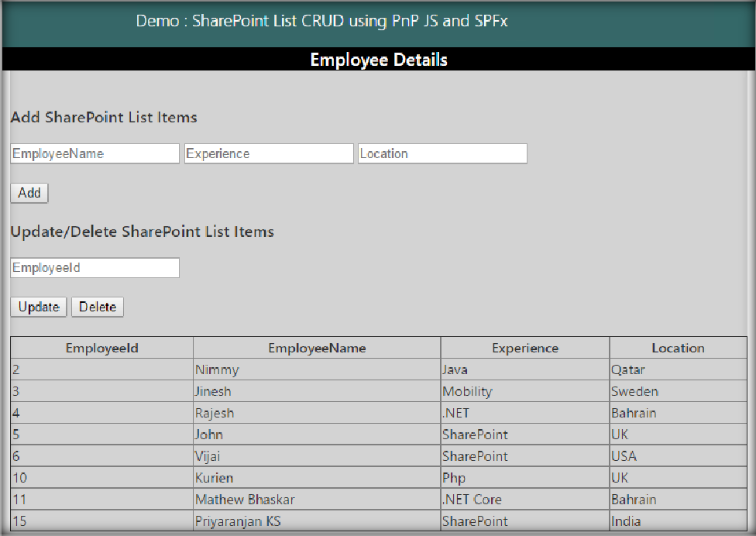
Task: Select the EmployeeName column header
Action: [317, 348]
